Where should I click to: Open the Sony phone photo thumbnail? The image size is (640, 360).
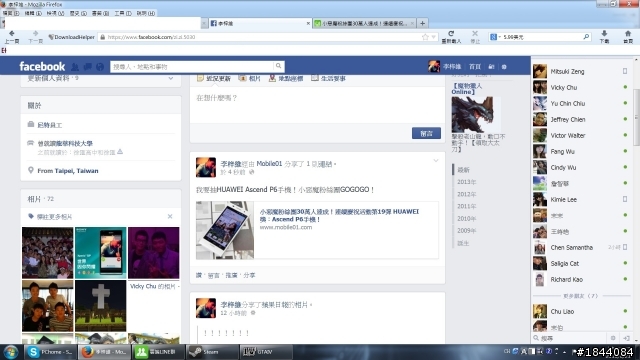[x=100, y=253]
